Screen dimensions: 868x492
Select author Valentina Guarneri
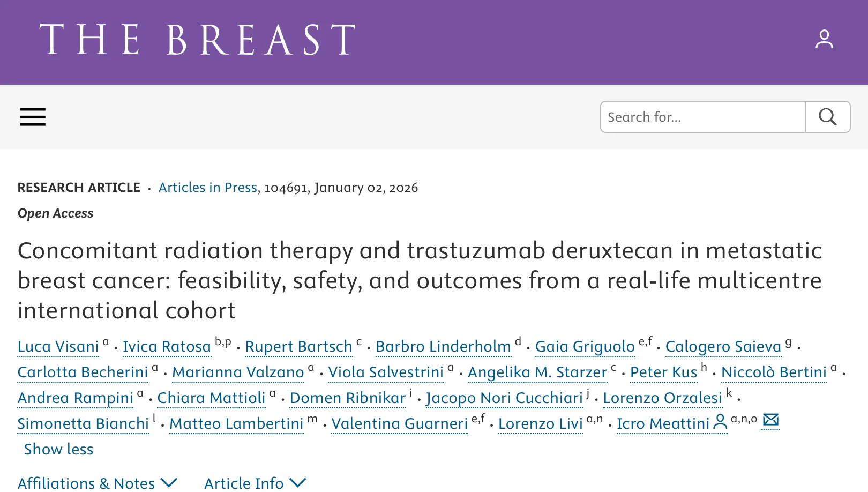(399, 424)
